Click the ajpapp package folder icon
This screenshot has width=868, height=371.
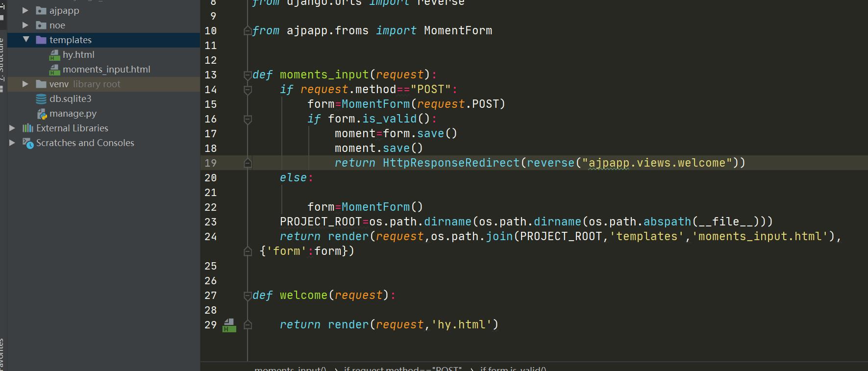41,10
